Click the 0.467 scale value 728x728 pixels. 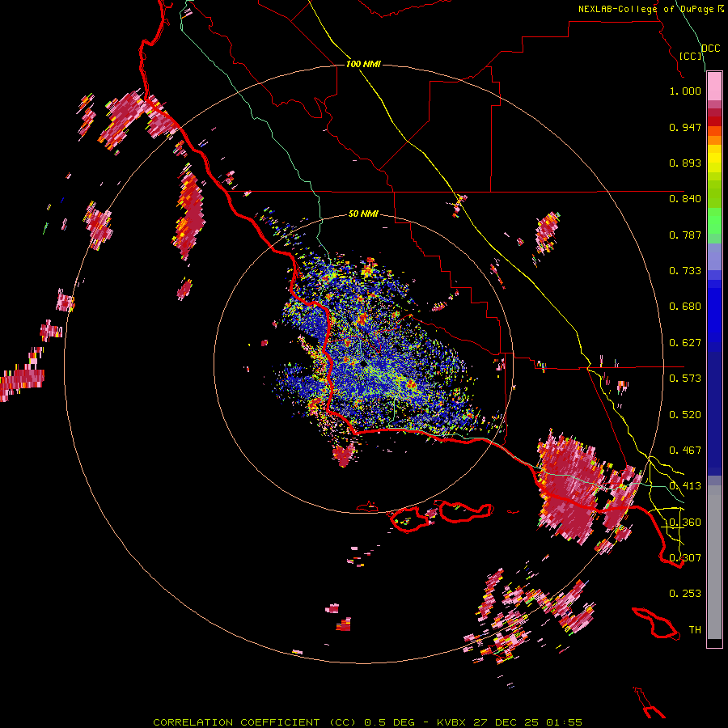(x=685, y=451)
